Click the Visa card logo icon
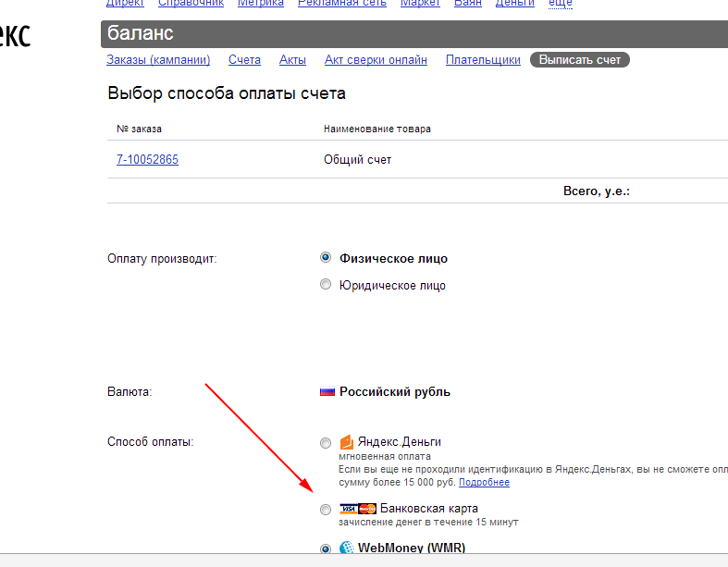Viewport: 728px width, 567px height. [348, 509]
